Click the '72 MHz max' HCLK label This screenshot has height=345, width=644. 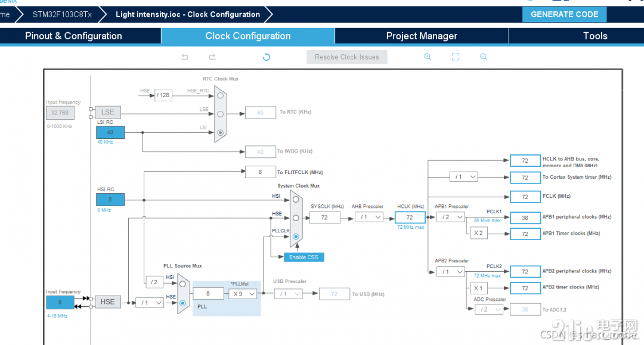[x=411, y=227]
